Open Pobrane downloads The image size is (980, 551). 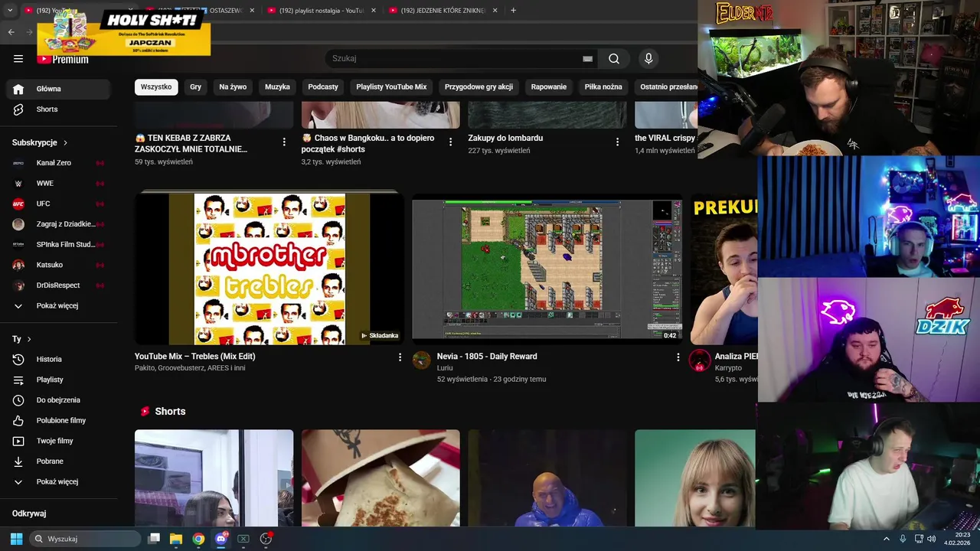[x=58, y=461]
